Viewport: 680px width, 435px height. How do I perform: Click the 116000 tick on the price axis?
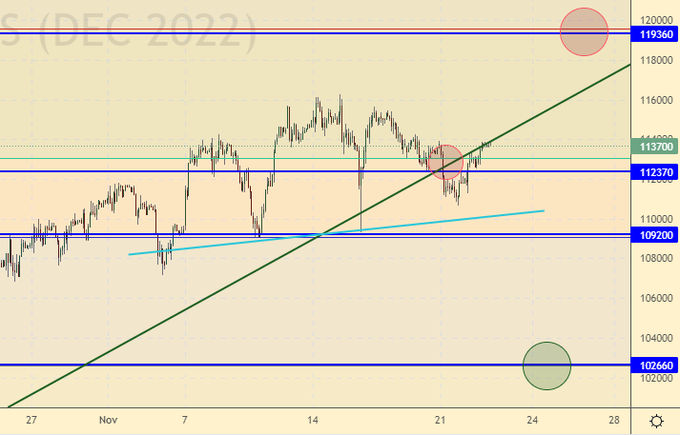[x=655, y=100]
